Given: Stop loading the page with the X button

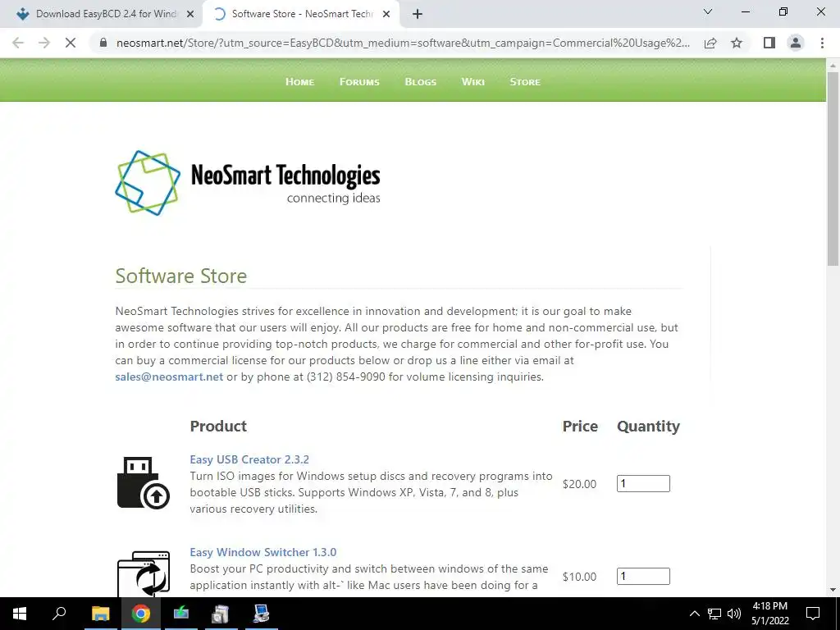Looking at the screenshot, I should point(71,43).
